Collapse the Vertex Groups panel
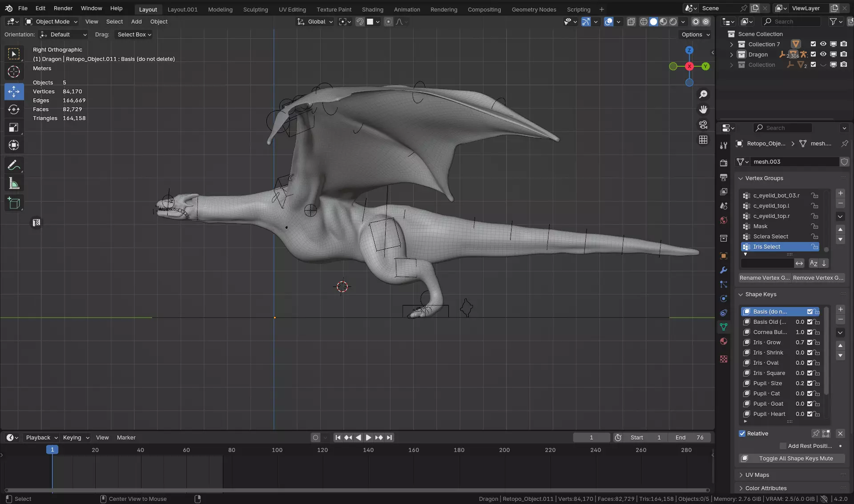 pos(741,178)
